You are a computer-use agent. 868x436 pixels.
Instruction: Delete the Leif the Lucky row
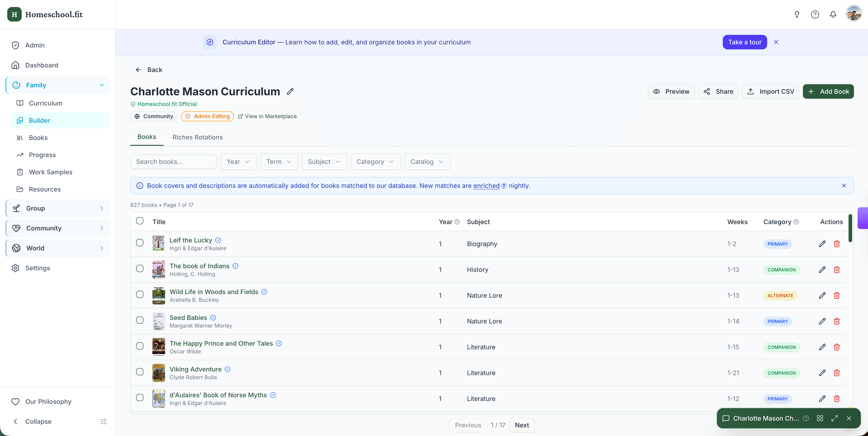click(836, 244)
